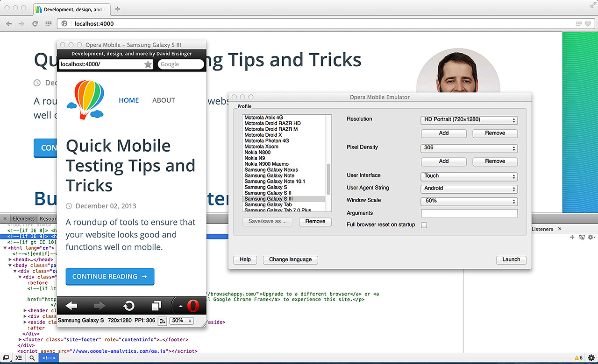This screenshot has height=364, width=598.
Task: Open a new tab with the plus button
Action: (x=117, y=9)
